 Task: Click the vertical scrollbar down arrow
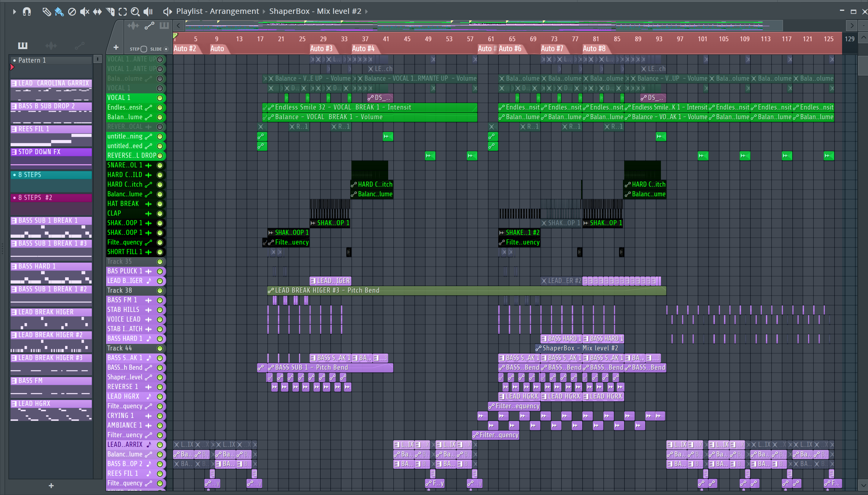863,485
